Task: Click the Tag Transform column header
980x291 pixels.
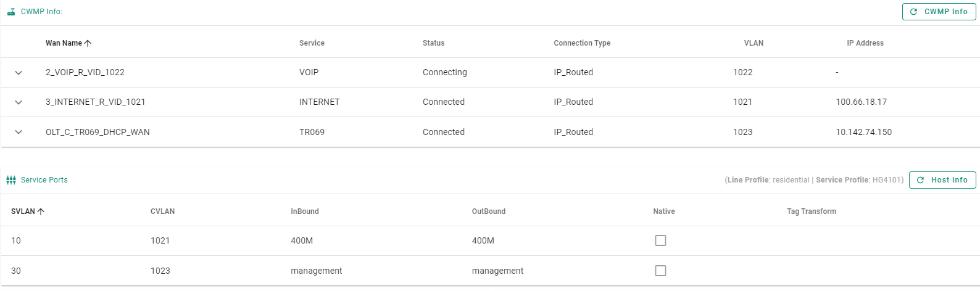Action: pos(812,211)
